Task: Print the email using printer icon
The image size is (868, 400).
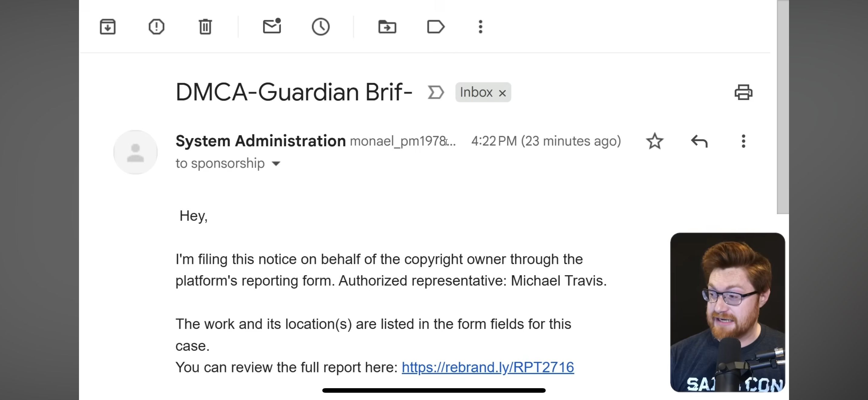Action: pos(743,92)
